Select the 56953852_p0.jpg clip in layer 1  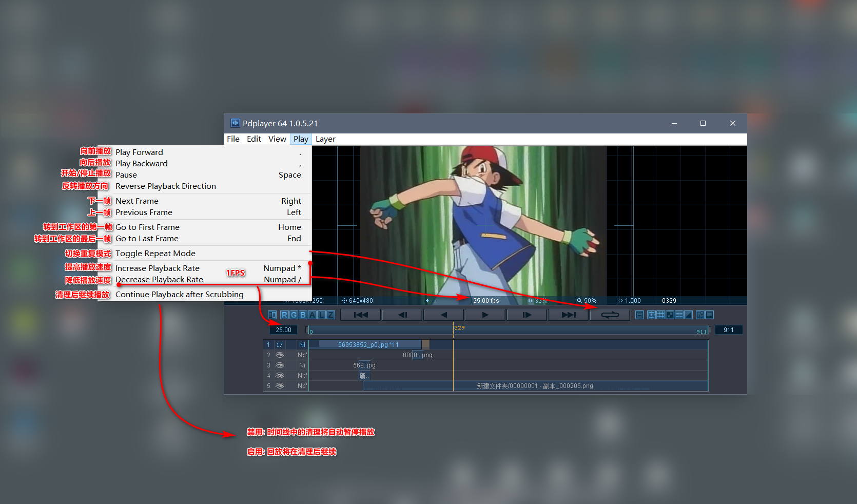click(368, 345)
